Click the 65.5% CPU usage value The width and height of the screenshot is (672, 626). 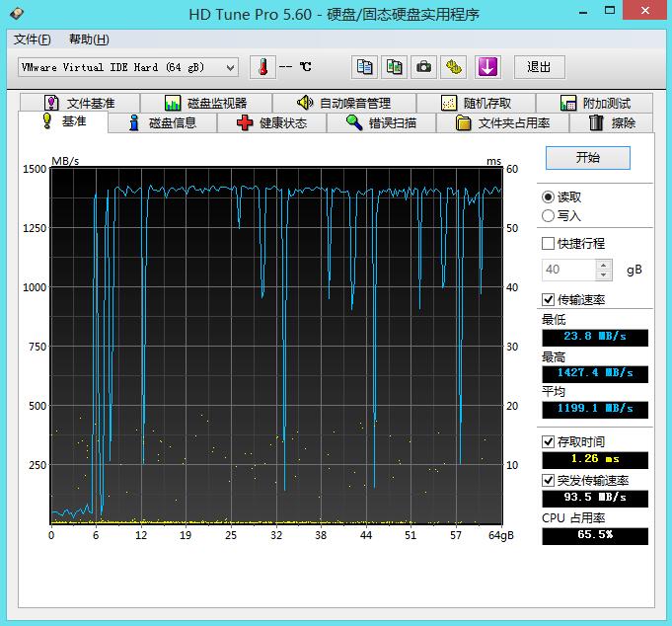595,536
